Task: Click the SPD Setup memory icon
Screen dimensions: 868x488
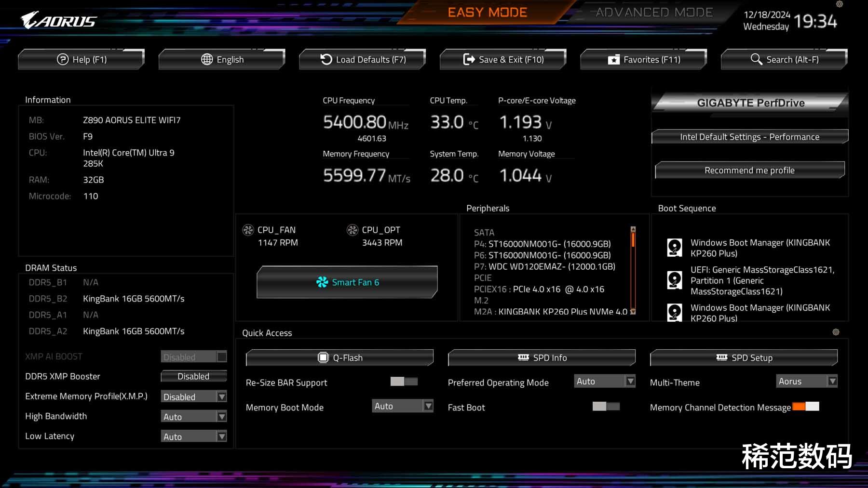Action: click(x=722, y=357)
